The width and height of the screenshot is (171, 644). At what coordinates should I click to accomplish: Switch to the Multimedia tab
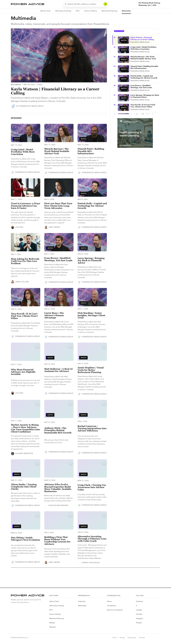tap(126, 11)
